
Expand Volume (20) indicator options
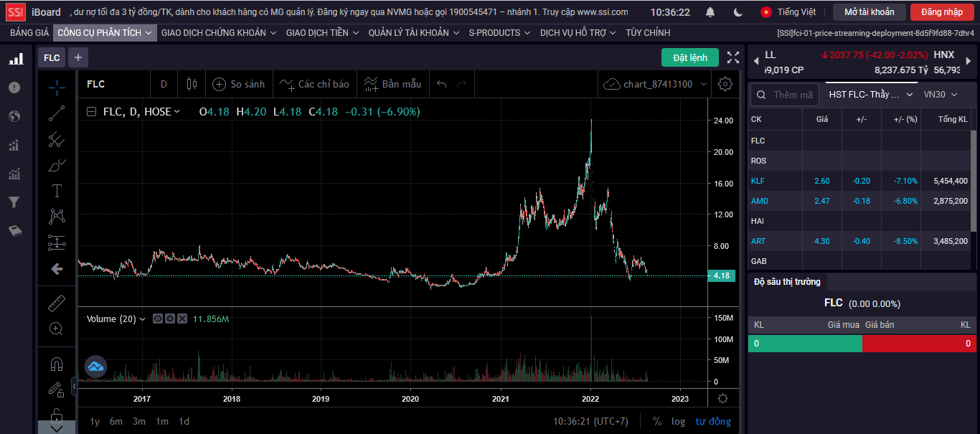[x=142, y=319]
